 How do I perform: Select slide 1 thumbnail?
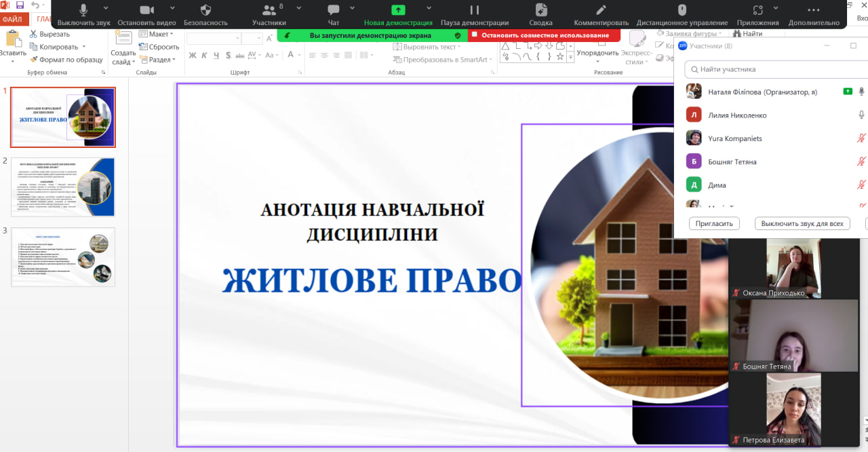(x=63, y=117)
